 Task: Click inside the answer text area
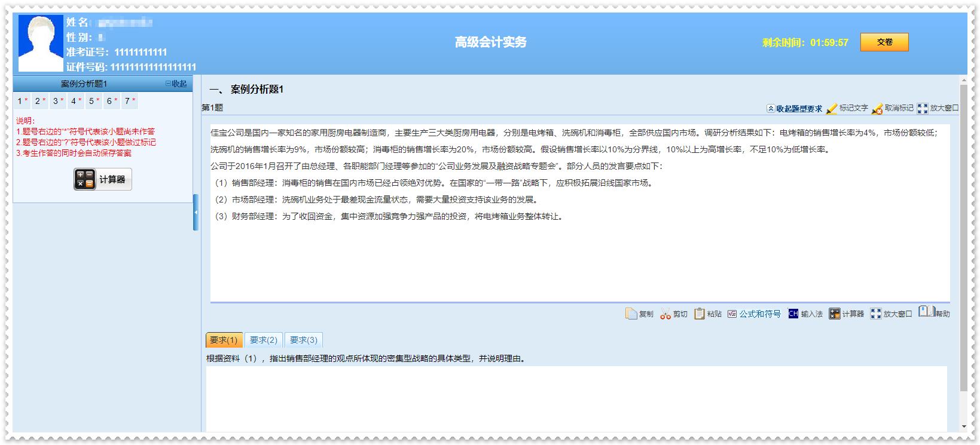pyautogui.click(x=576, y=397)
